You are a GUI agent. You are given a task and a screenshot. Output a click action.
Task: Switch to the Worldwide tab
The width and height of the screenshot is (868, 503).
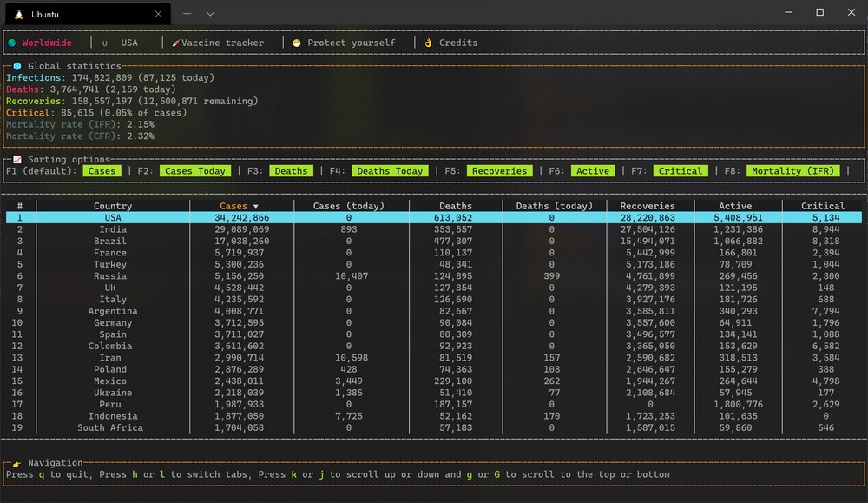47,43
